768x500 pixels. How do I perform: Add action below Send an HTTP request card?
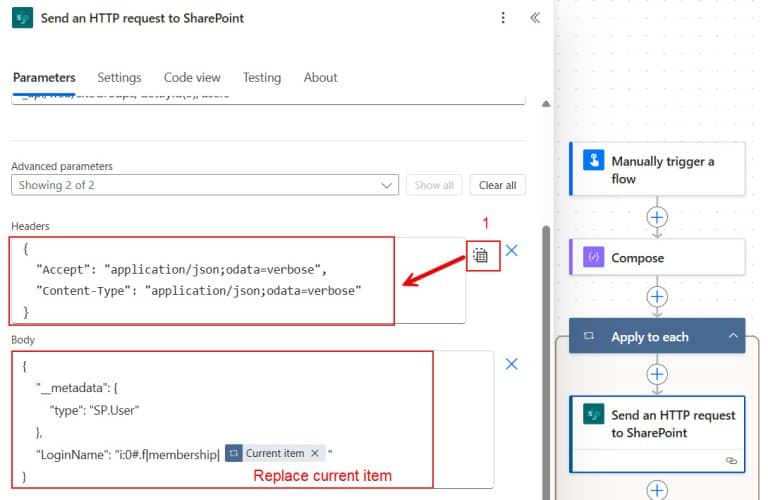click(657, 490)
